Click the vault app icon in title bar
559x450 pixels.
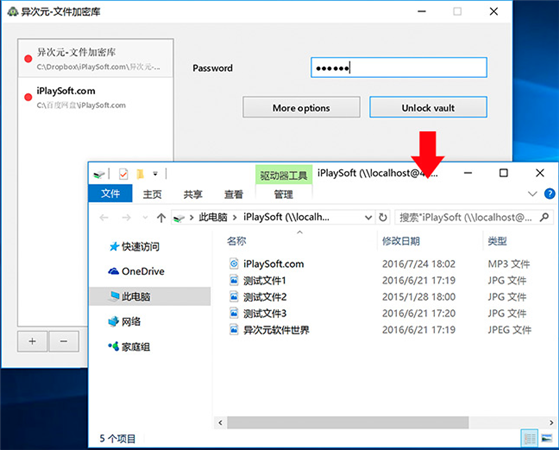tap(13, 11)
